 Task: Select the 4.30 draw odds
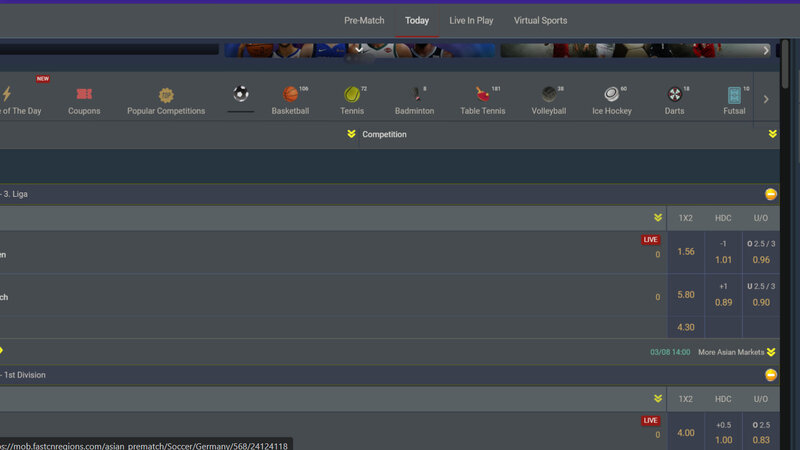pyautogui.click(x=686, y=327)
